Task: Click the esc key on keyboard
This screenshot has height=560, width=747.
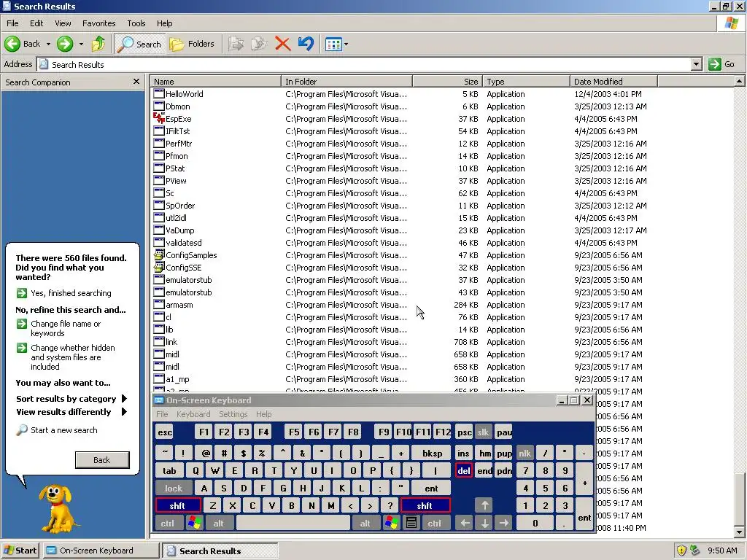Action: coord(165,432)
